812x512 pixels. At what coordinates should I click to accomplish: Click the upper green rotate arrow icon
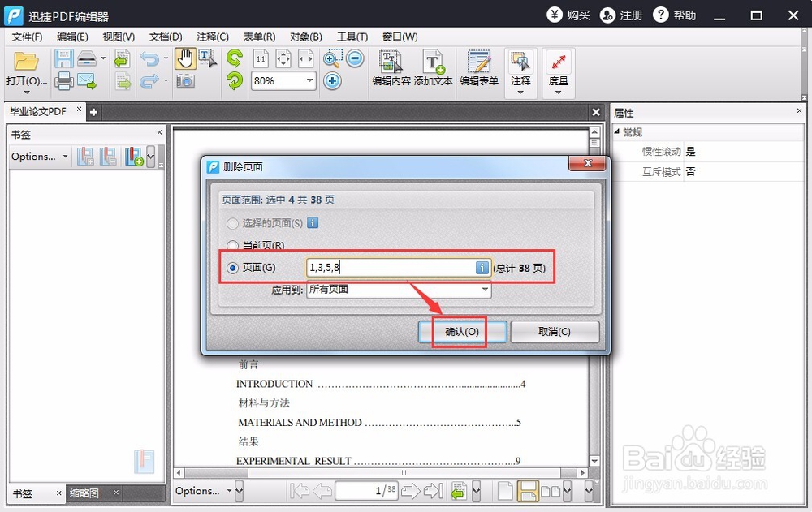(235, 58)
